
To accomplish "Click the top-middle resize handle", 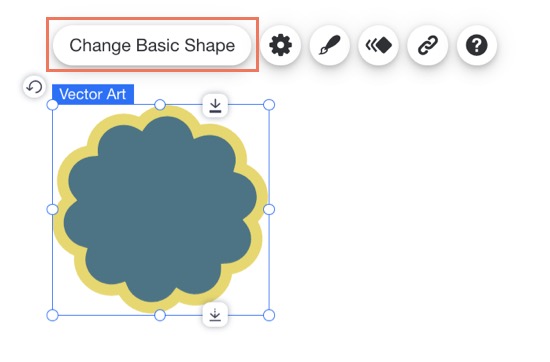I will [x=160, y=105].
